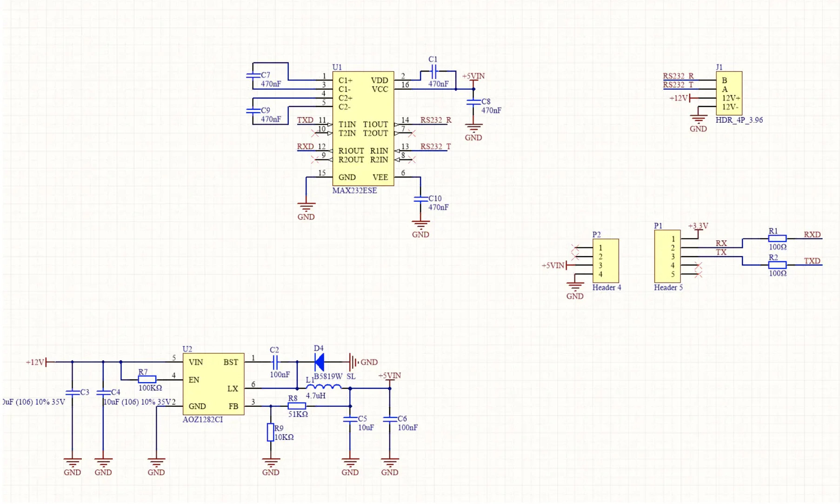Click resistor R7 100KΩ symbol
The width and height of the screenshot is (840, 504).
(147, 379)
